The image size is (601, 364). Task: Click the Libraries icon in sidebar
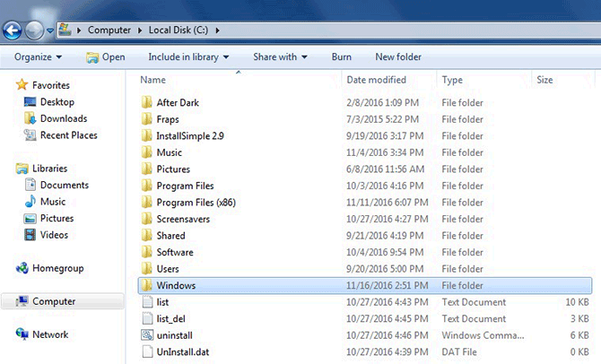(x=22, y=169)
